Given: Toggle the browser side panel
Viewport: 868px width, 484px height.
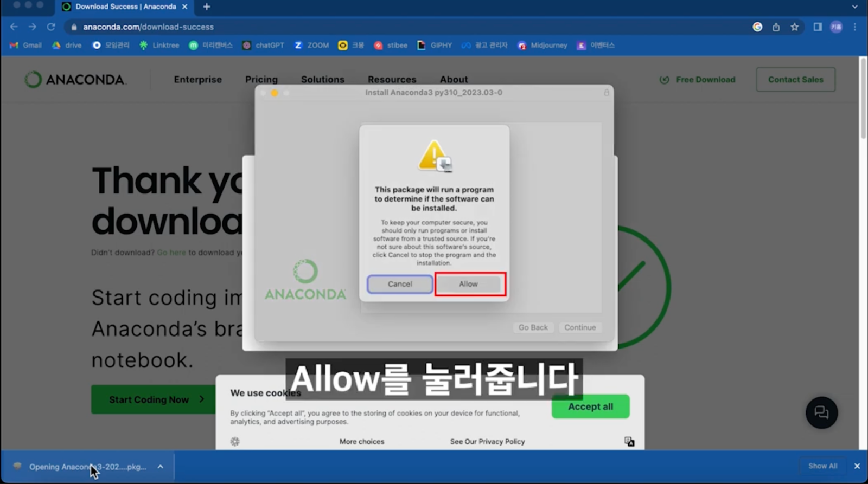Looking at the screenshot, I should (818, 27).
